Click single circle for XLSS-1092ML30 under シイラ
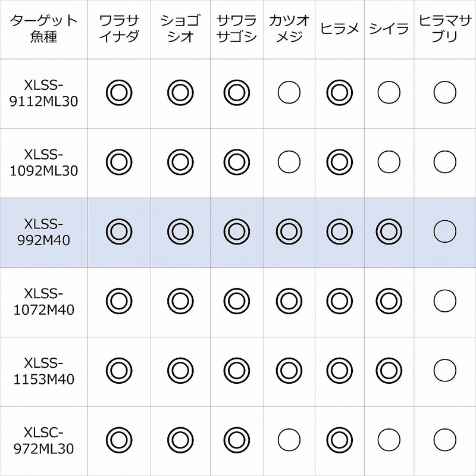The image size is (476, 476). [x=389, y=161]
